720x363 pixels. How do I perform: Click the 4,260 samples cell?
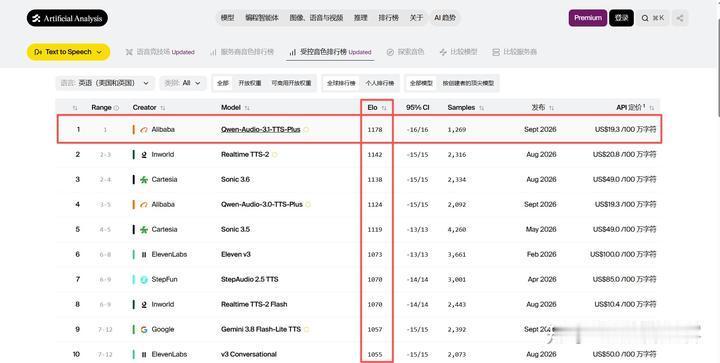click(x=456, y=229)
